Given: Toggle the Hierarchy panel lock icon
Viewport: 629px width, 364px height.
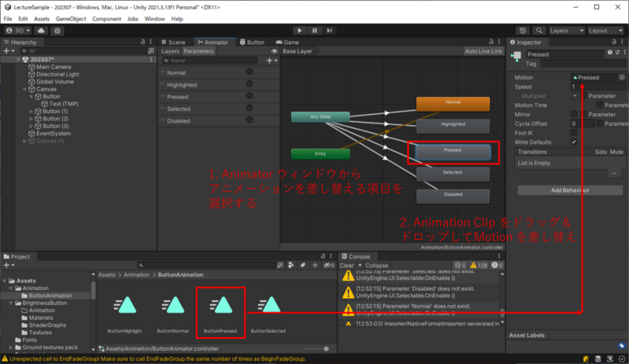Looking at the screenshot, I should coord(142,42).
